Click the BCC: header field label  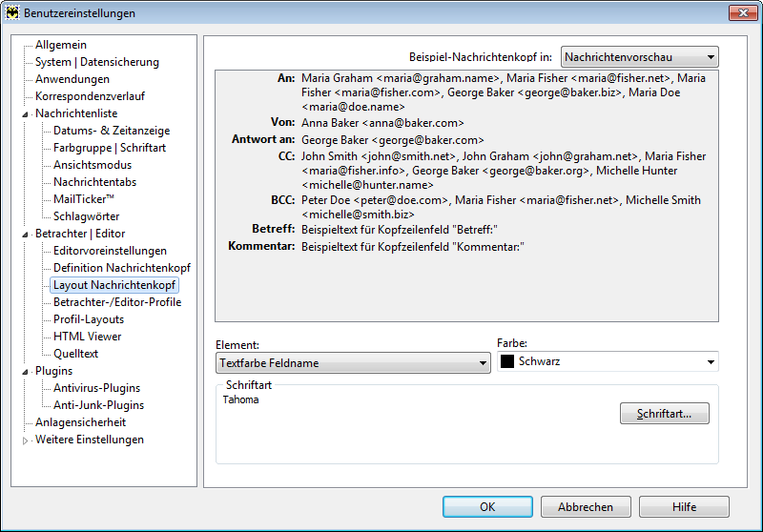coord(283,200)
